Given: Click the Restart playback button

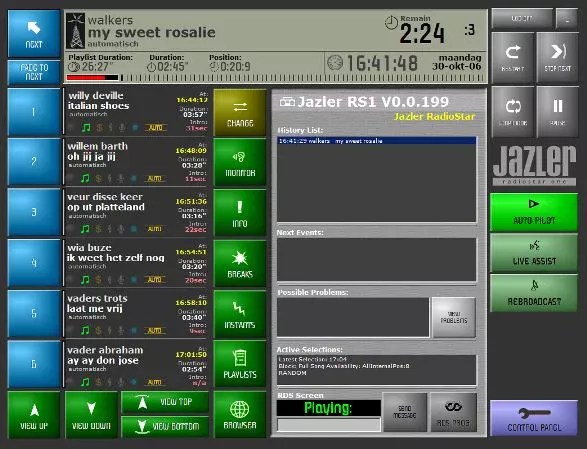Looking at the screenshot, I should pos(513,57).
